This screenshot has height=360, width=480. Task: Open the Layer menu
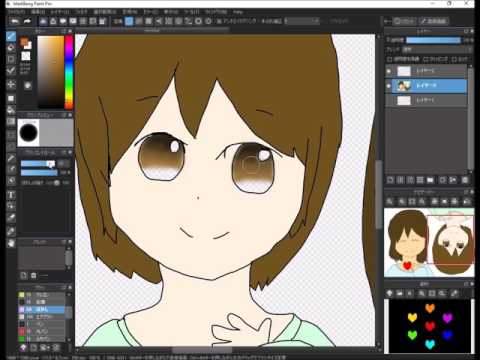tap(60, 12)
